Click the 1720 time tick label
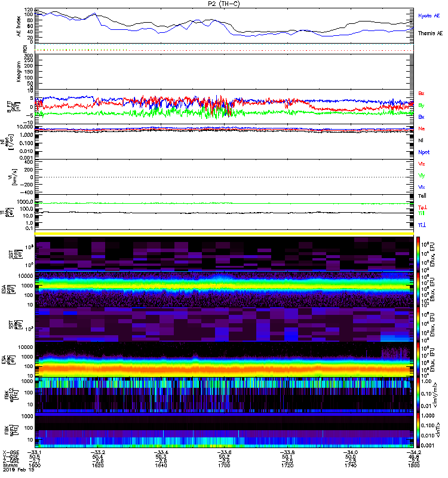The width and height of the screenshot is (448, 478). pyautogui.click(x=287, y=465)
